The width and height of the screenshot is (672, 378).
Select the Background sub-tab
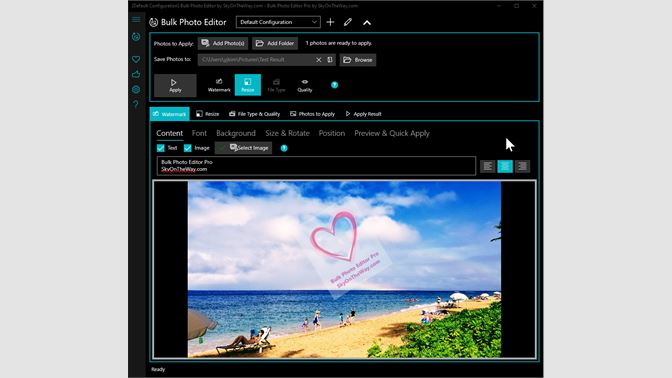236,133
